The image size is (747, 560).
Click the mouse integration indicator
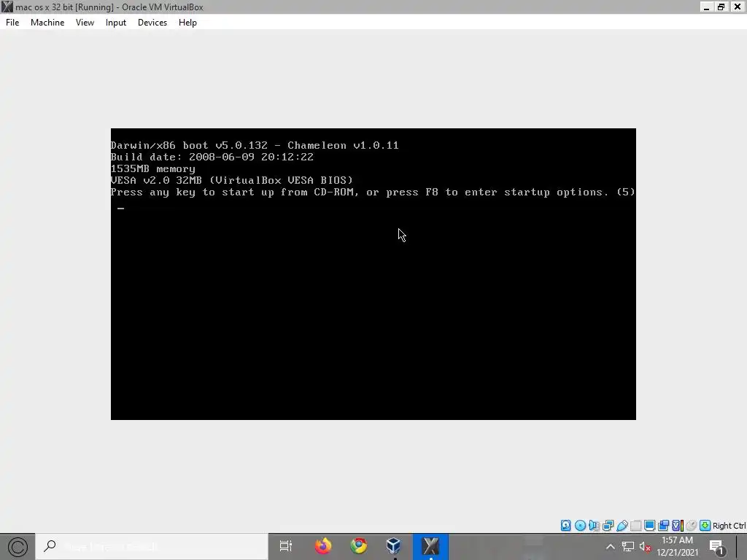tap(692, 525)
